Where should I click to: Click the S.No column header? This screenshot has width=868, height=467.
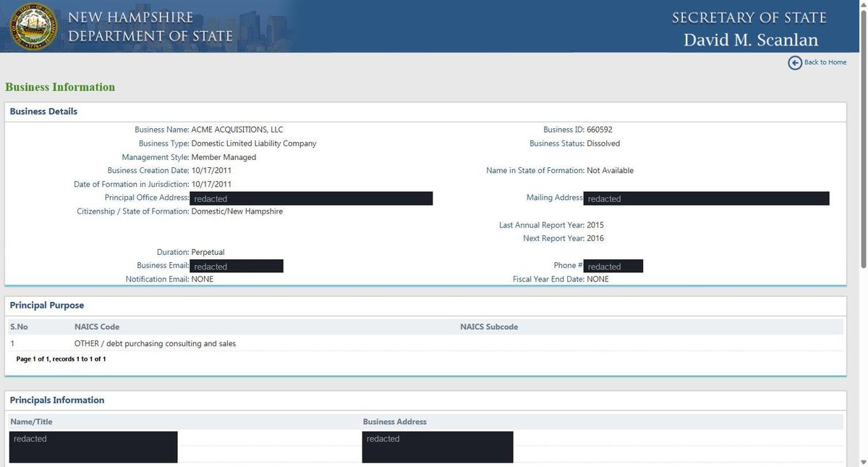click(x=20, y=327)
